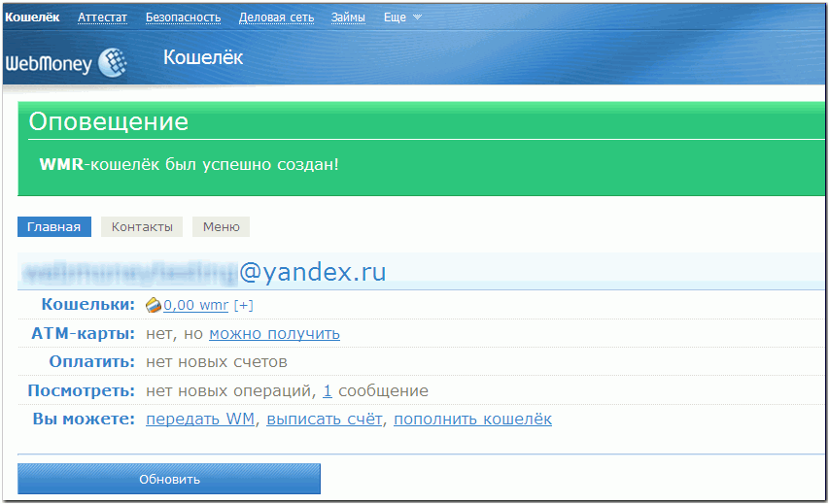829x504 pixels.
Task: Click the wallet icon beside 0,00 wmr
Action: pos(154,305)
